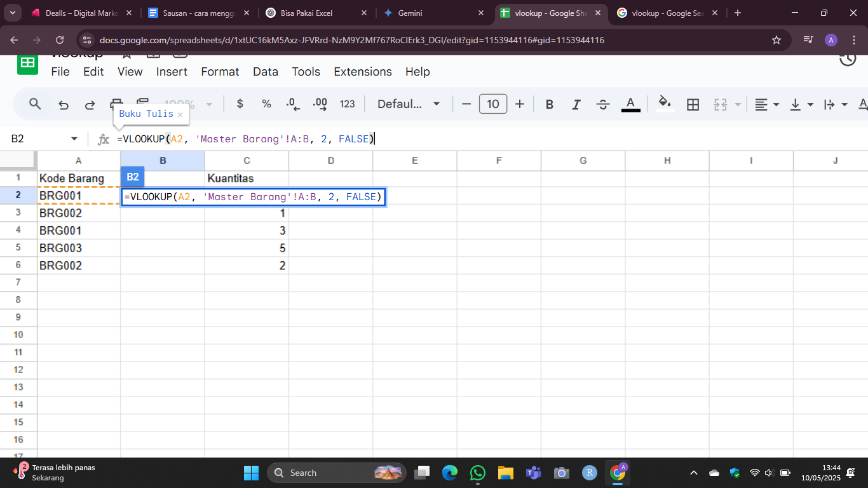Image resolution: width=868 pixels, height=488 pixels.
Task: Decrease font size with minus button
Action: 467,104
